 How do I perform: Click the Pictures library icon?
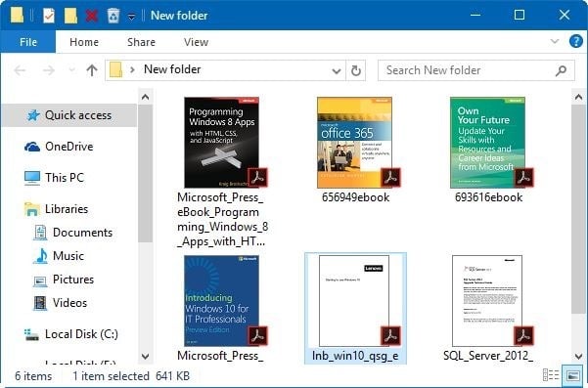point(40,280)
